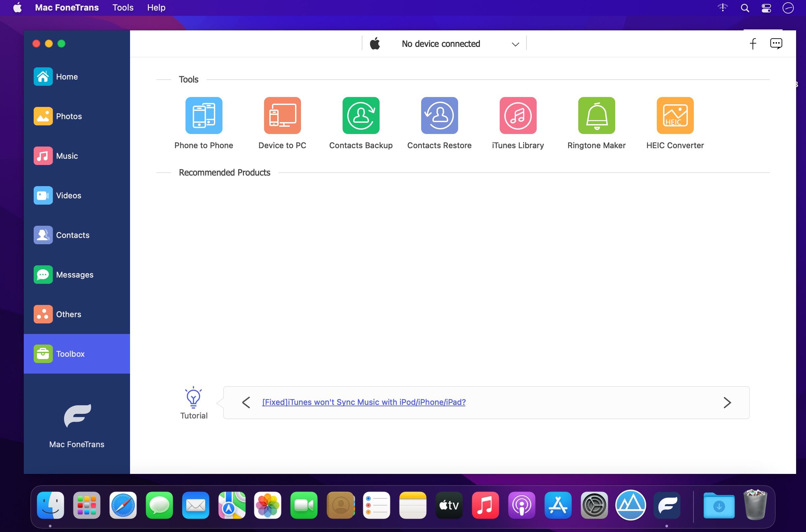Open the Contacts app in the Dock
The width and height of the screenshot is (806, 532).
point(340,505)
